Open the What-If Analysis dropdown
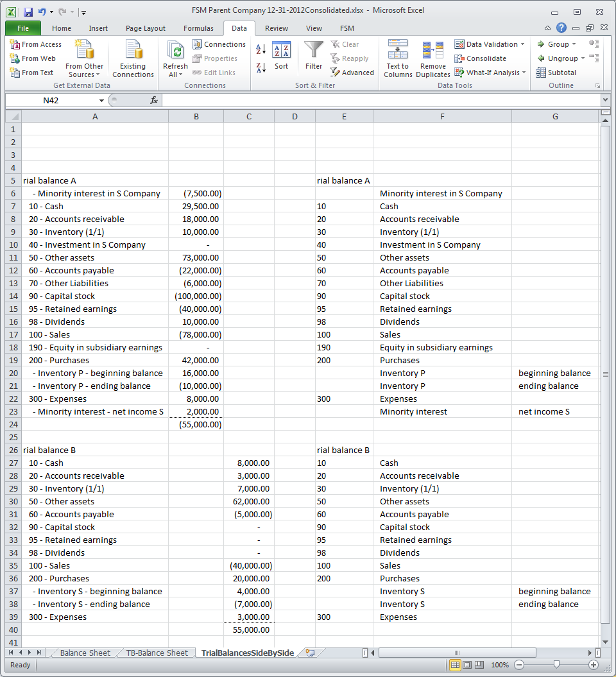 click(x=523, y=73)
